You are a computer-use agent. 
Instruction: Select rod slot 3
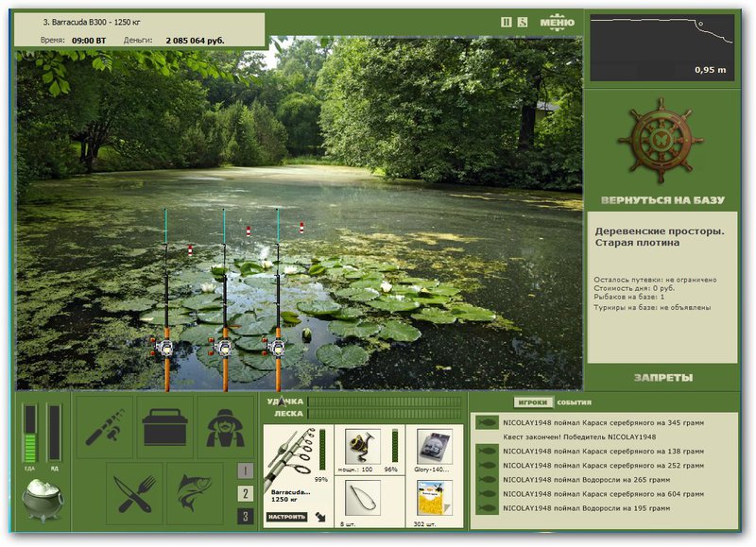tap(246, 516)
